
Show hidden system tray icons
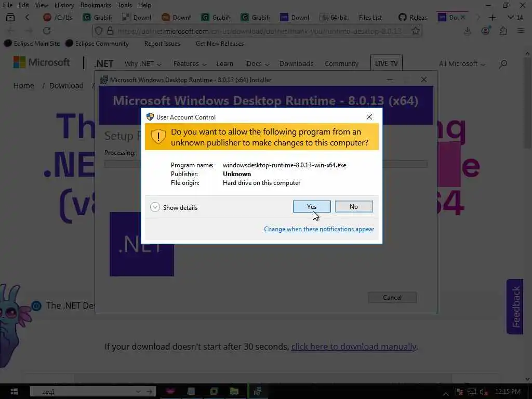click(445, 393)
